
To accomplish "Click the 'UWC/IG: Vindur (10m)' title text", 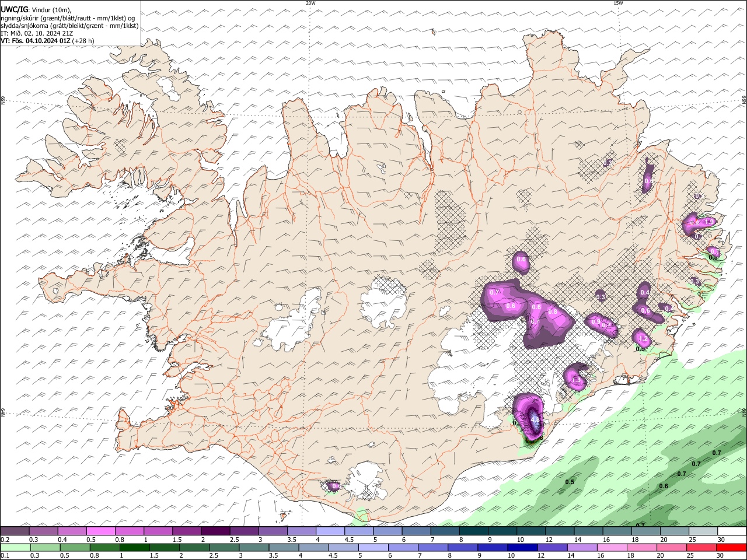I will [36, 9].
